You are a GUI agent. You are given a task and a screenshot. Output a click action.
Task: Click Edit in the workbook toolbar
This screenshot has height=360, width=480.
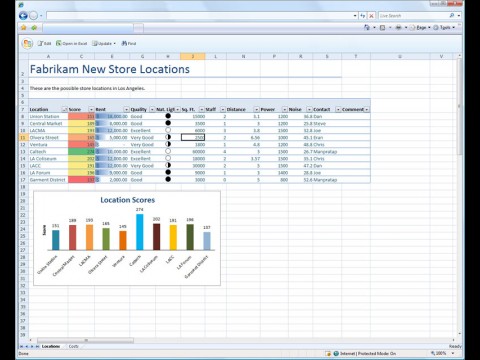[x=44, y=43]
